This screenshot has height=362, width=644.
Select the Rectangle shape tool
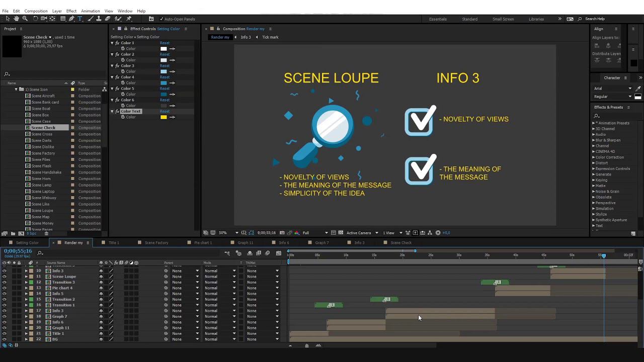tap(63, 19)
